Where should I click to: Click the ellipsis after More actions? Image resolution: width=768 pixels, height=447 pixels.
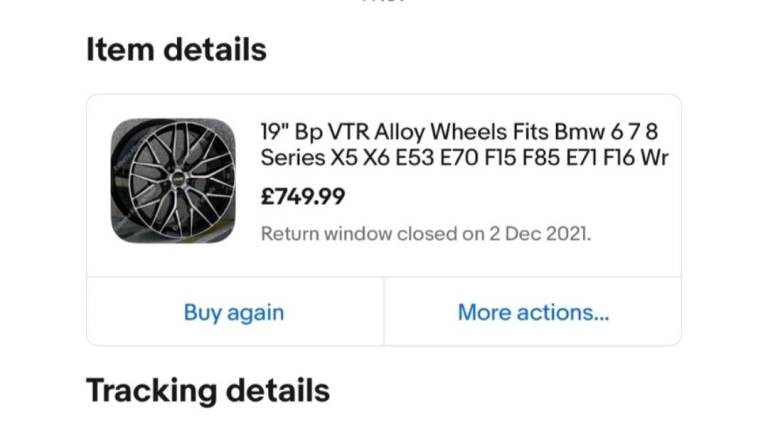click(x=599, y=314)
